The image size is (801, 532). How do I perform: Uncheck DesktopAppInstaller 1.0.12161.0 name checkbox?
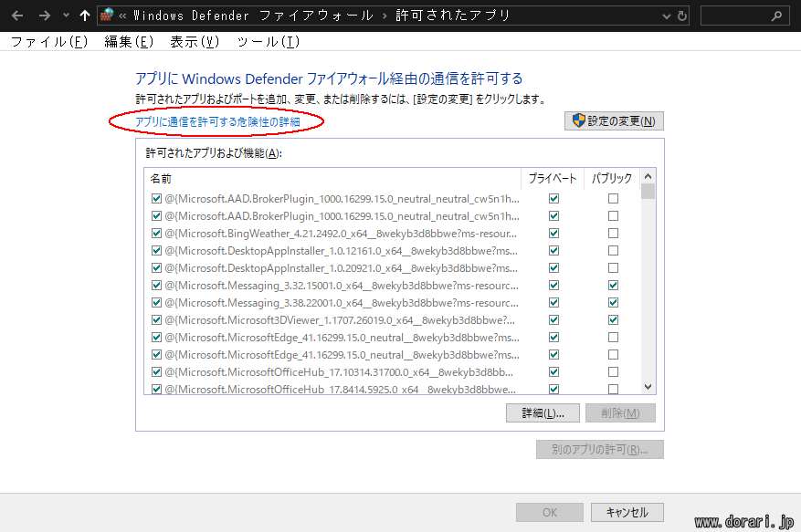click(x=156, y=251)
